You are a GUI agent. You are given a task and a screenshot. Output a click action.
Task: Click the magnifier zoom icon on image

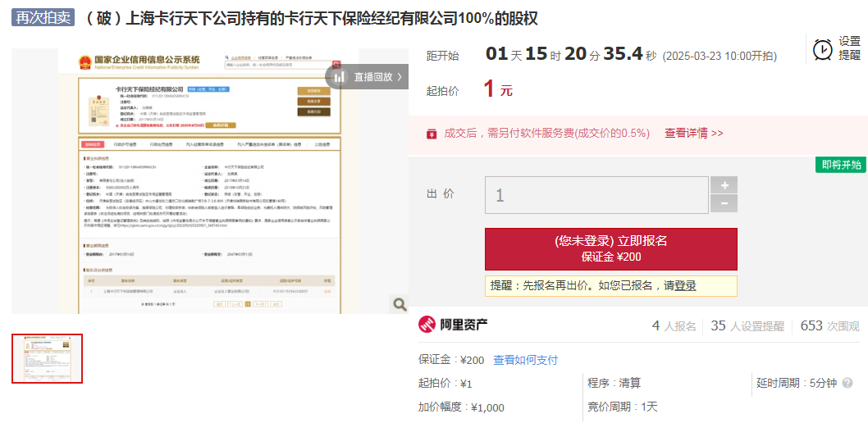click(400, 304)
